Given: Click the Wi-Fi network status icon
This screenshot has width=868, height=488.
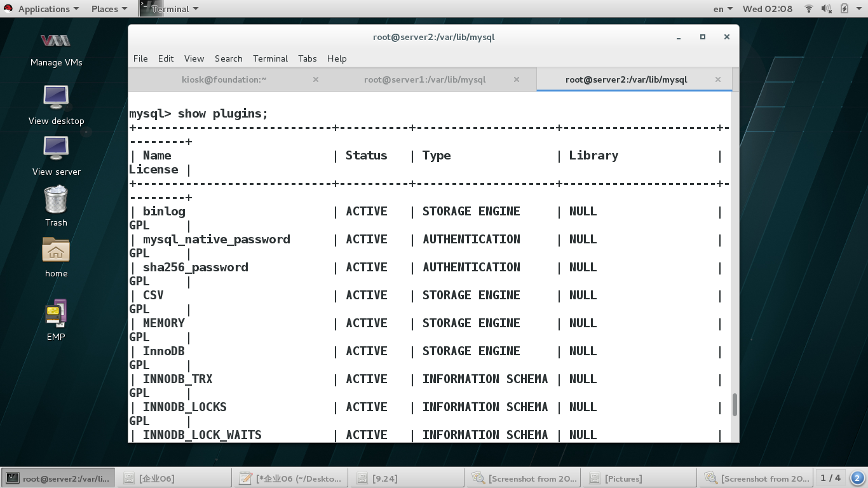Looking at the screenshot, I should tap(809, 9).
